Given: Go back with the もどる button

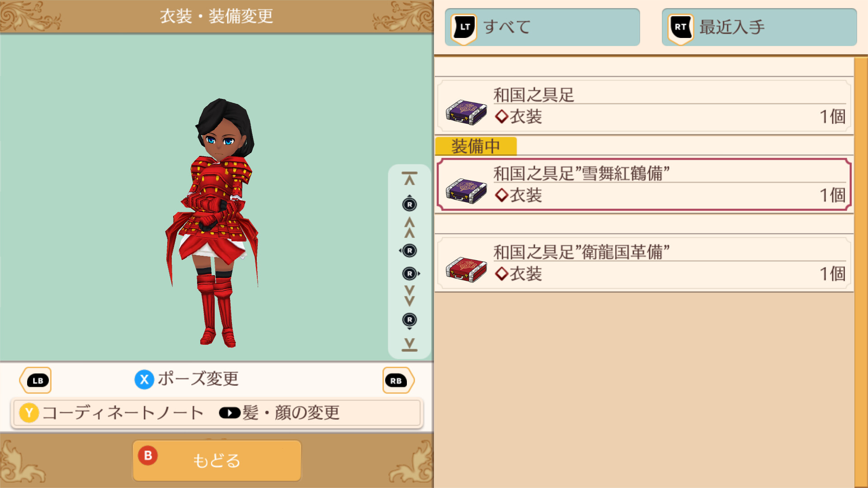Looking at the screenshot, I should click(217, 460).
